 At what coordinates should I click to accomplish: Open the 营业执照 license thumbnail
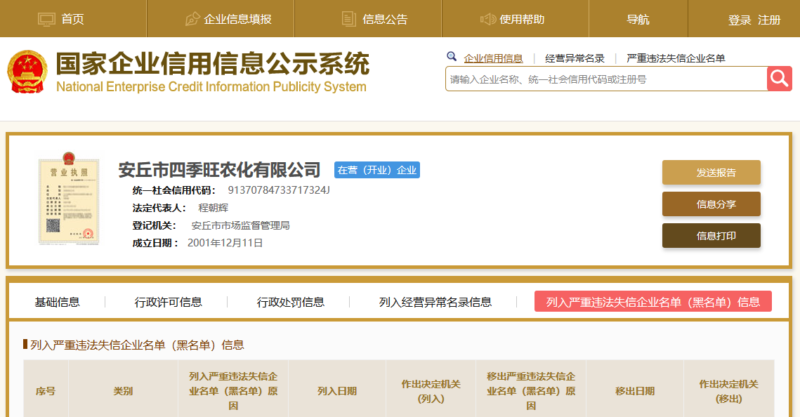(x=69, y=198)
